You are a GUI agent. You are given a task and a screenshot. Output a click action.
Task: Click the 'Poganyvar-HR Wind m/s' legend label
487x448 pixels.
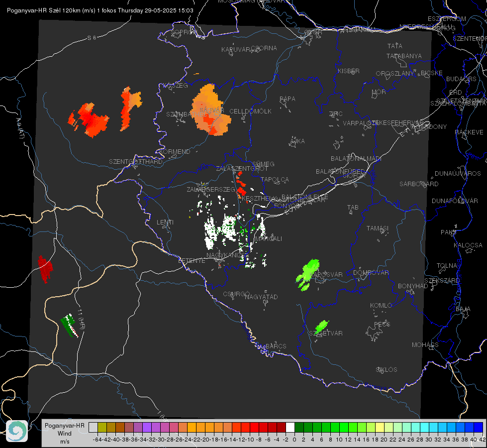pos(65,434)
